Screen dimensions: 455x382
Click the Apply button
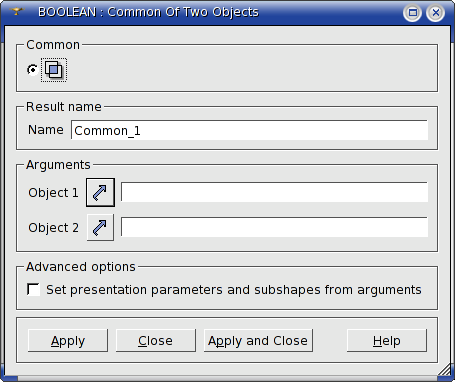pos(68,341)
